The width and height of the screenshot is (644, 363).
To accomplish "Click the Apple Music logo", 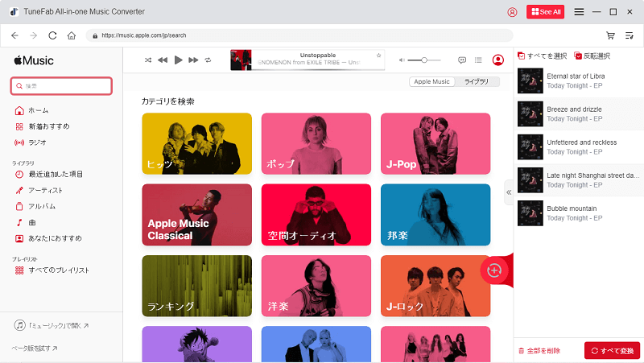I will coord(34,61).
